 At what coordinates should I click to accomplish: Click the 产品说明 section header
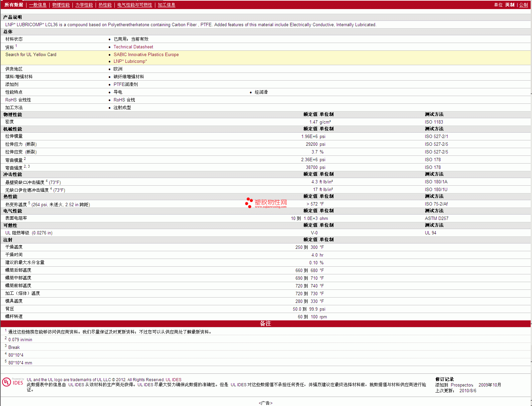[x=12, y=17]
